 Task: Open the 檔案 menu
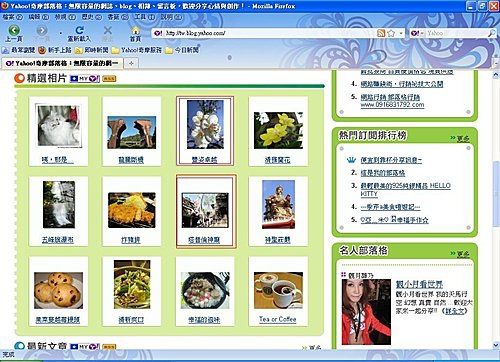click(x=12, y=17)
